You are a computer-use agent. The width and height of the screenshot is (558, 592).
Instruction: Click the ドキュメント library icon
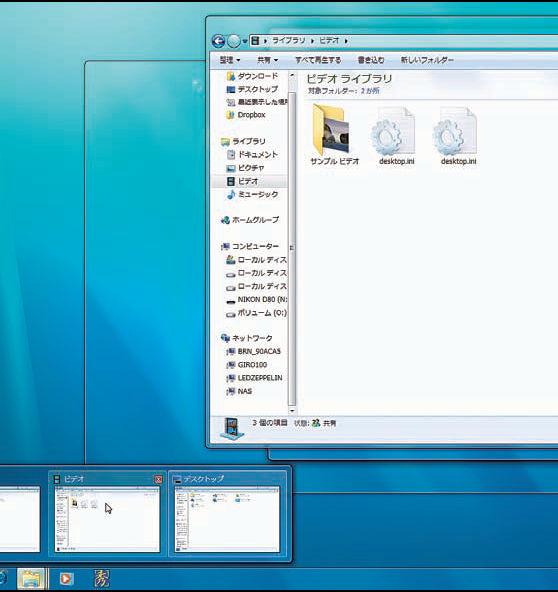(x=231, y=154)
